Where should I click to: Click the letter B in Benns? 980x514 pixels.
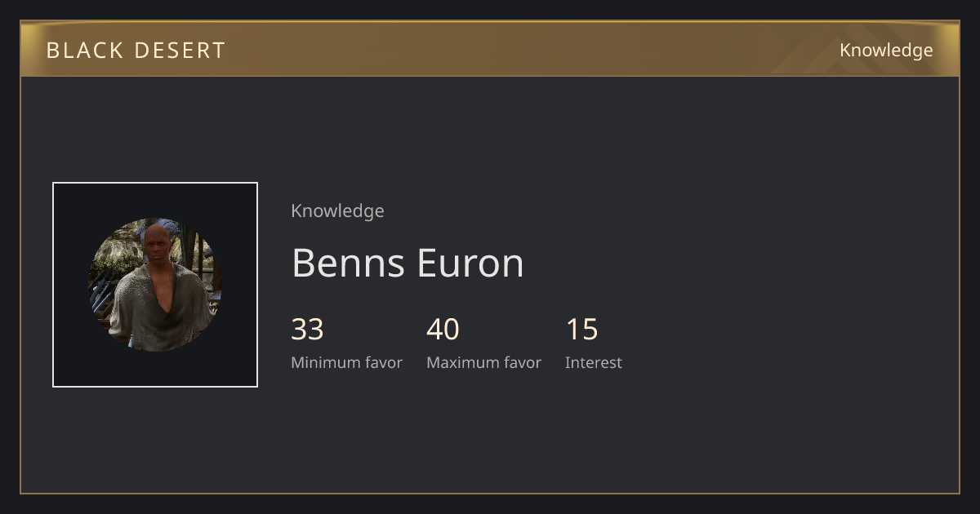pos(303,263)
